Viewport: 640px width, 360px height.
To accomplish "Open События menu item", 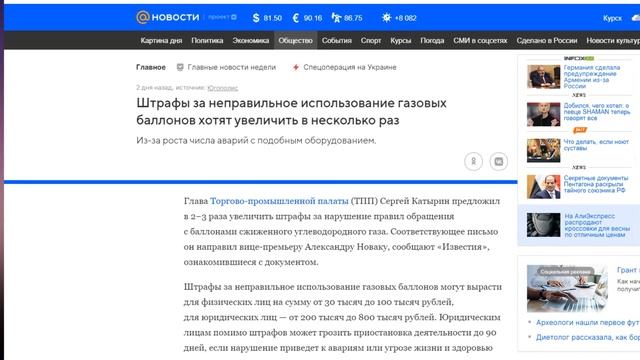I will 337,40.
